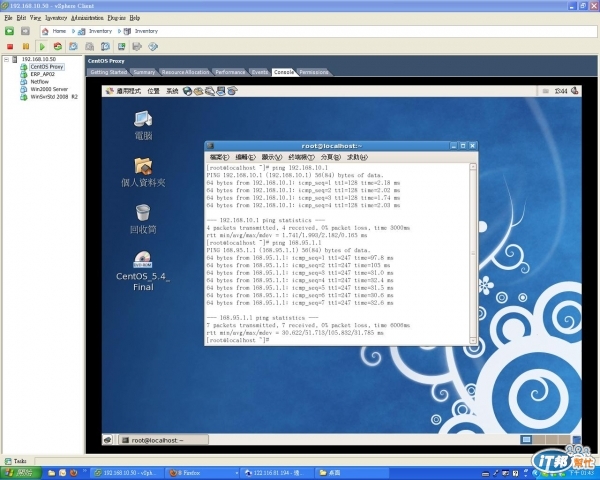The height and width of the screenshot is (480, 600).
Task: Open the View menu
Action: (x=36, y=18)
